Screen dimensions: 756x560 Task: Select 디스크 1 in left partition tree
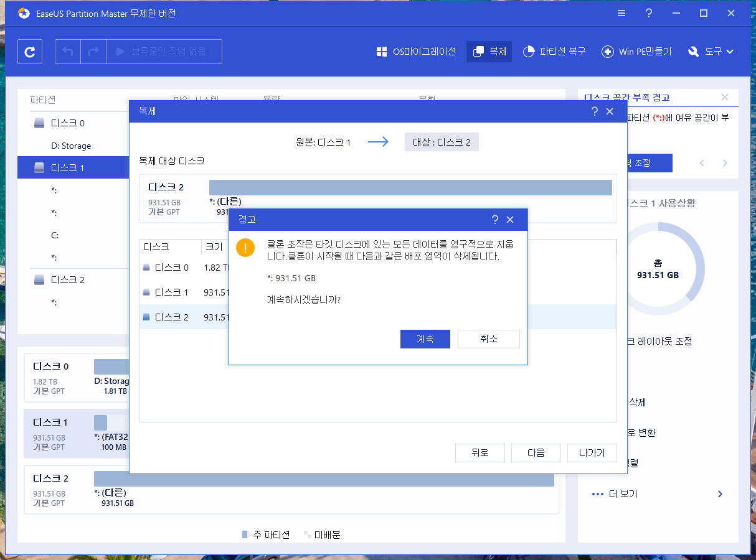pos(73,168)
